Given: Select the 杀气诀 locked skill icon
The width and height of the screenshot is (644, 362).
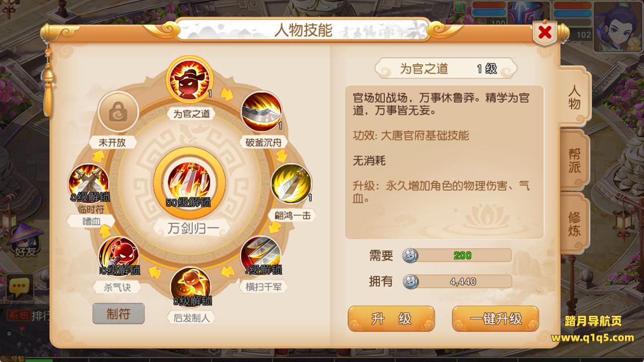Looking at the screenshot, I should coord(119,256).
